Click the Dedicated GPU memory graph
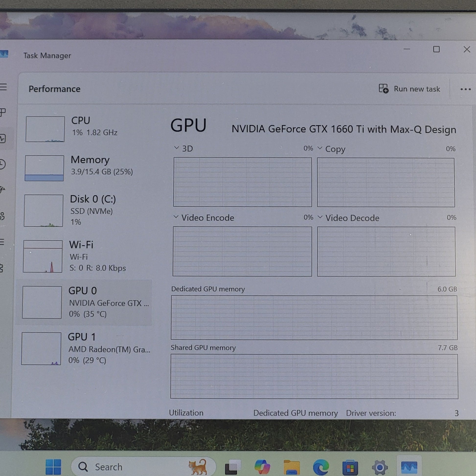The width and height of the screenshot is (476, 476). click(x=314, y=317)
